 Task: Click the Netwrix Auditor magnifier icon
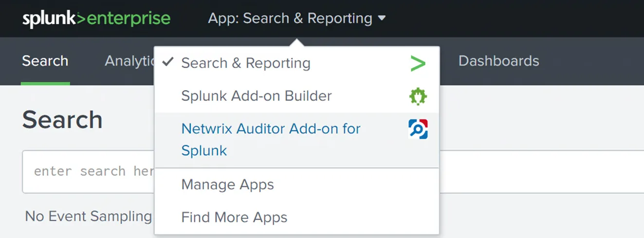coord(418,129)
